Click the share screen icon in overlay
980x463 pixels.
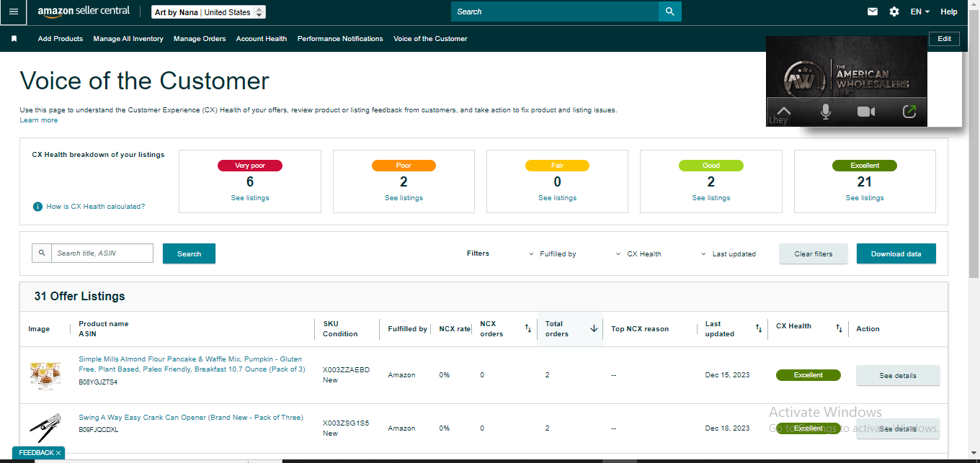click(909, 112)
